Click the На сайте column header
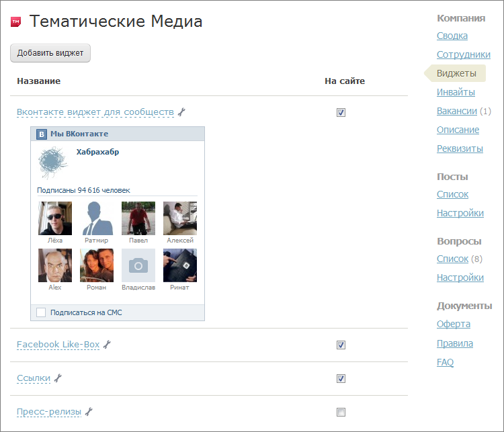Image resolution: width=504 pixels, height=432 pixels. pos(345,81)
